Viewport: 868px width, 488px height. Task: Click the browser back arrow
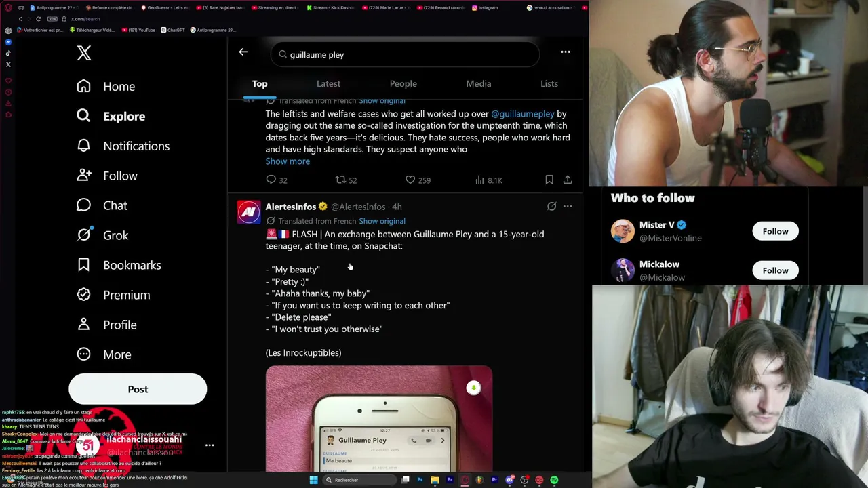tap(20, 19)
